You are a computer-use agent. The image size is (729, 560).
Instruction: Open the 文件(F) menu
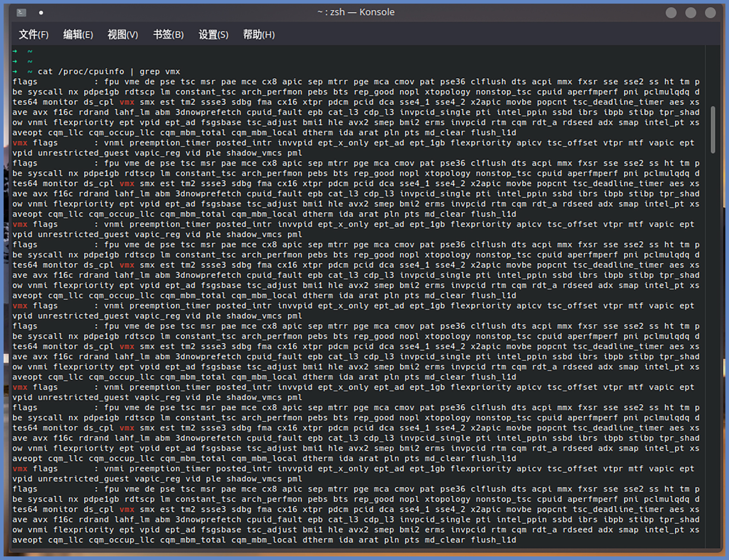tap(33, 35)
